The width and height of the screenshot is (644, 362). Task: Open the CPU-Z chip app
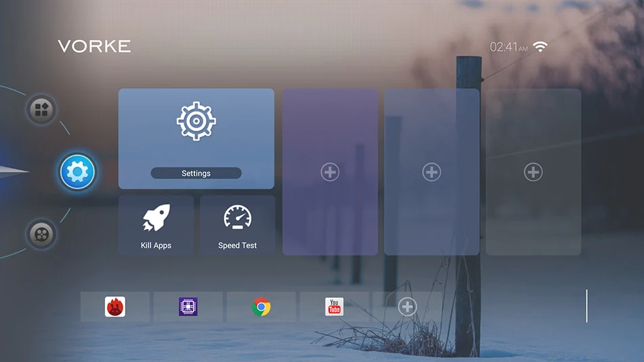point(188,306)
